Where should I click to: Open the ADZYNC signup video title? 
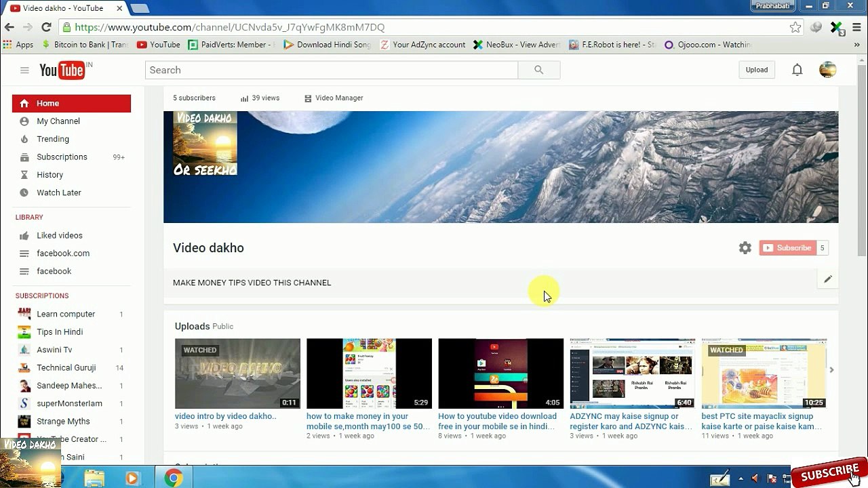pyautogui.click(x=631, y=422)
